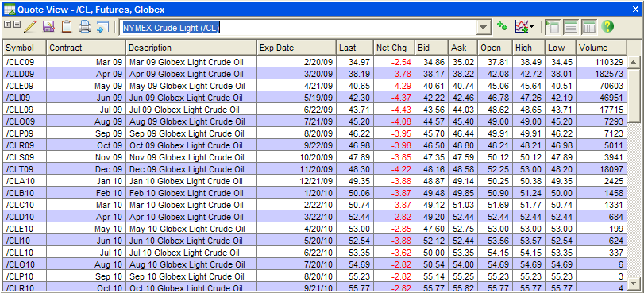Toggle horizontal grid lines button
The width and height of the screenshot is (644, 293).
[x=571, y=27]
